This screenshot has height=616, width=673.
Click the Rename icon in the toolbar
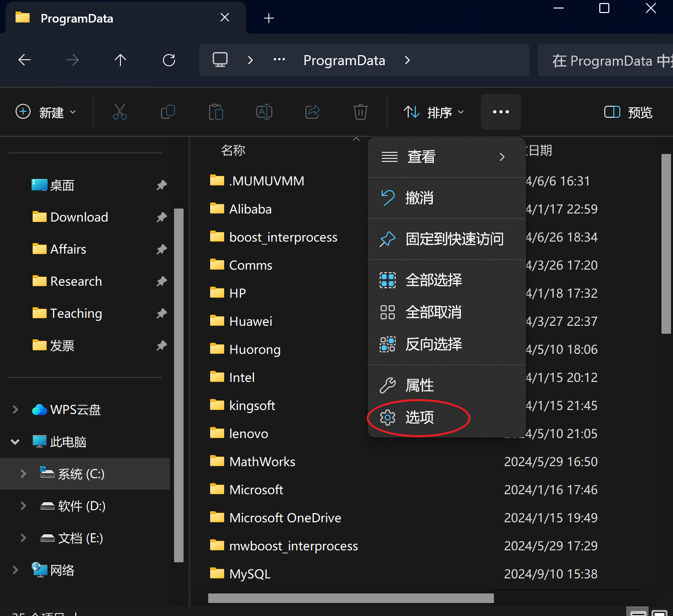click(x=264, y=112)
